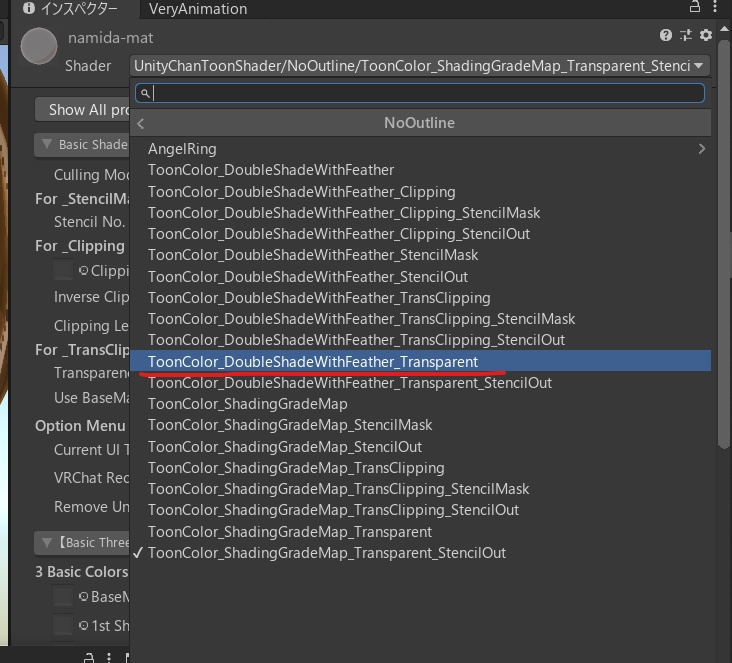The height and width of the screenshot is (663, 732).
Task: Select ToonColor_DoubleShadeWithFeather shader
Action: coord(420,170)
